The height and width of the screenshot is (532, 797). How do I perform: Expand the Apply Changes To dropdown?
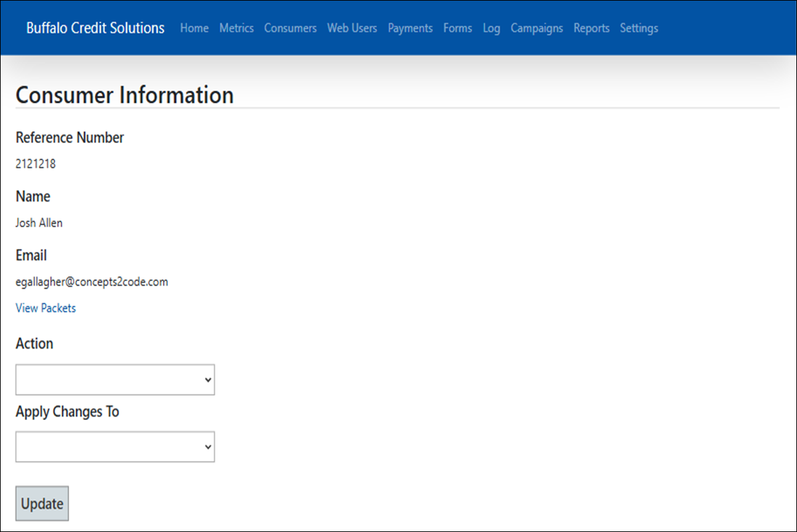pyautogui.click(x=115, y=447)
